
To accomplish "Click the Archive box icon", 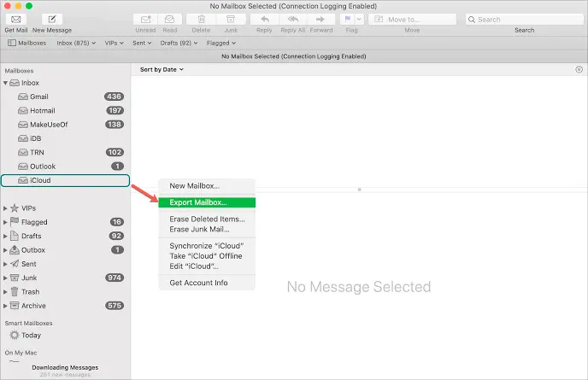I will click(x=15, y=306).
